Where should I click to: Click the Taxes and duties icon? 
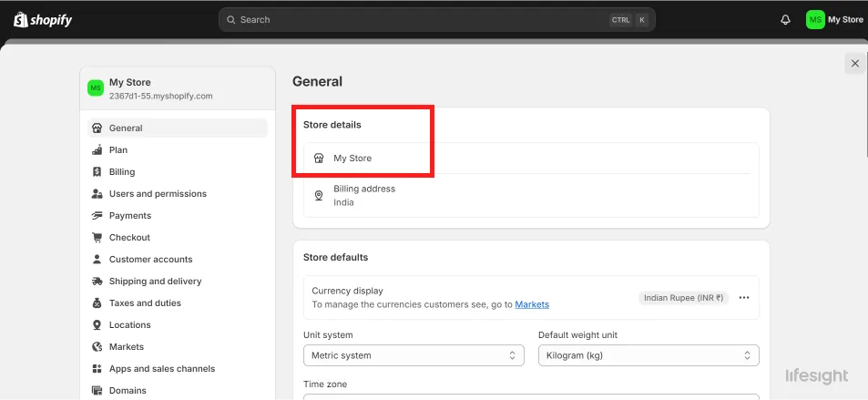click(97, 303)
